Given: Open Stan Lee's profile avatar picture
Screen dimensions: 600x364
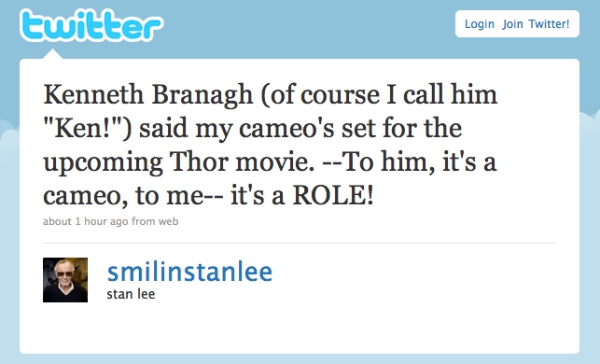Looking at the screenshot, I should [65, 280].
